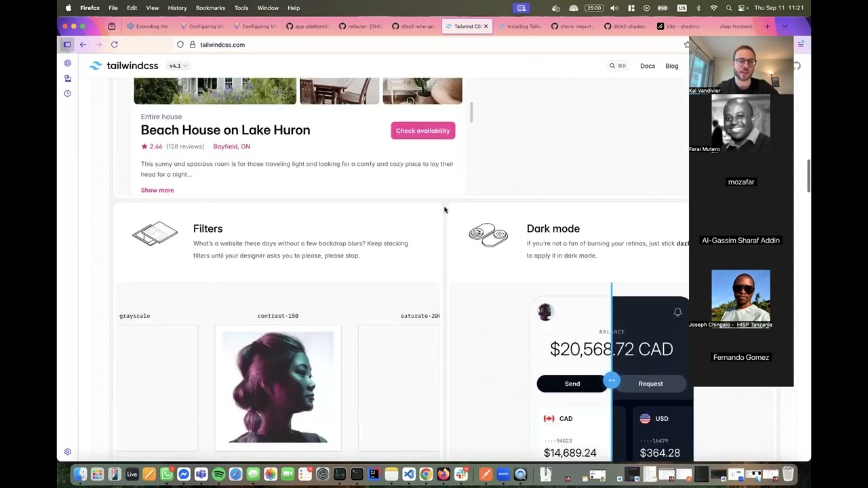Image resolution: width=868 pixels, height=488 pixels.
Task: Click the Check availability button
Action: [423, 131]
